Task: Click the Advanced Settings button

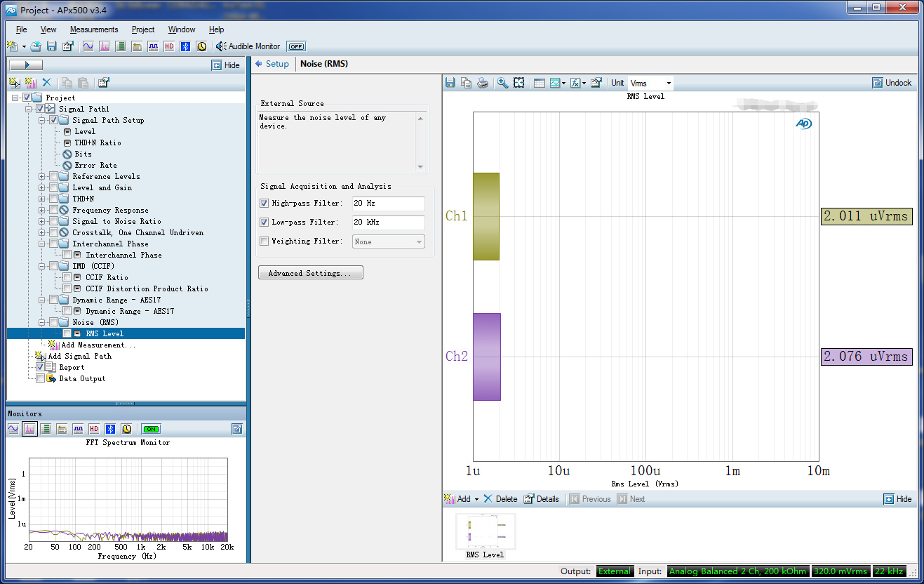Action: click(x=310, y=273)
